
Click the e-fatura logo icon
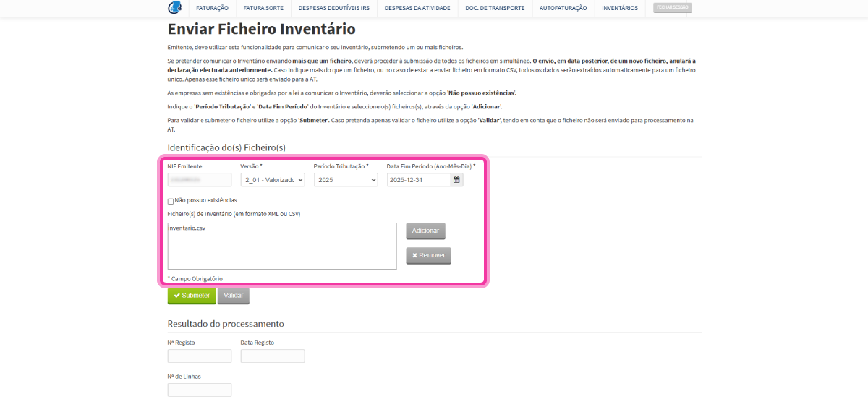174,7
